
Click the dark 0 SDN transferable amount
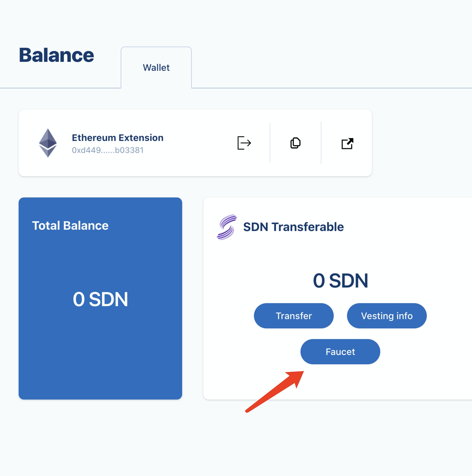coord(340,281)
